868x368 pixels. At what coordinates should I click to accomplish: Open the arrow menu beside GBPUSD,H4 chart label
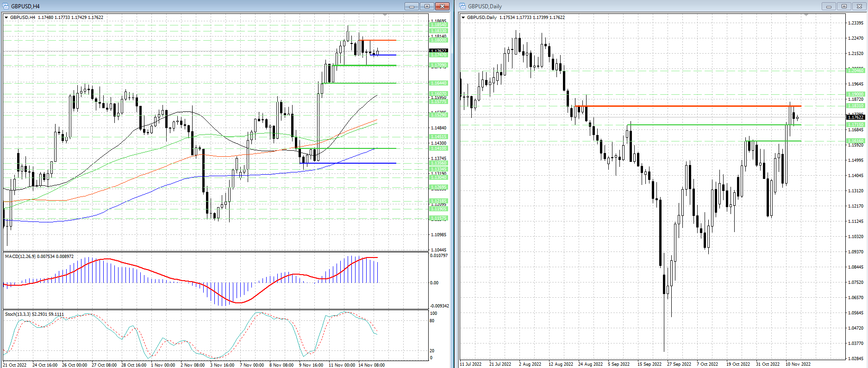tap(6, 18)
